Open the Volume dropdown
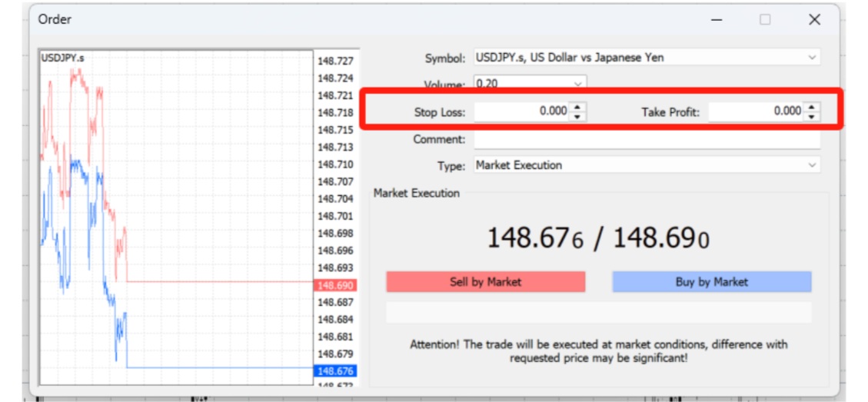 click(578, 85)
